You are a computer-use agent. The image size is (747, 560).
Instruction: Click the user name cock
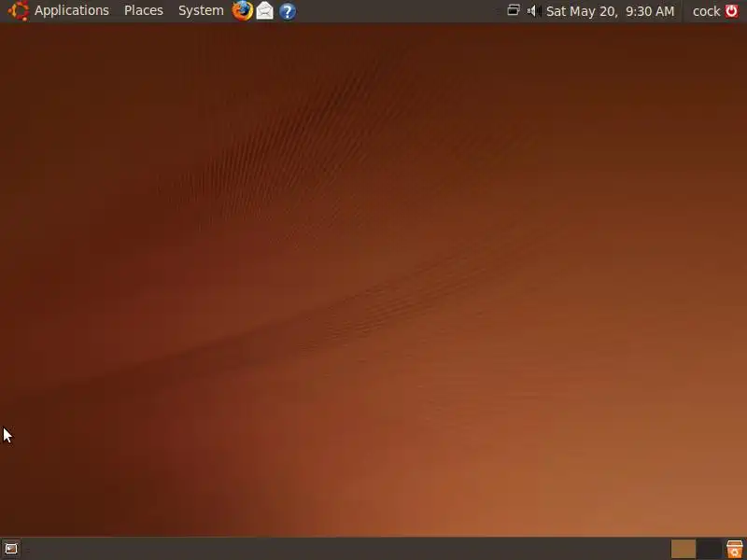706,11
